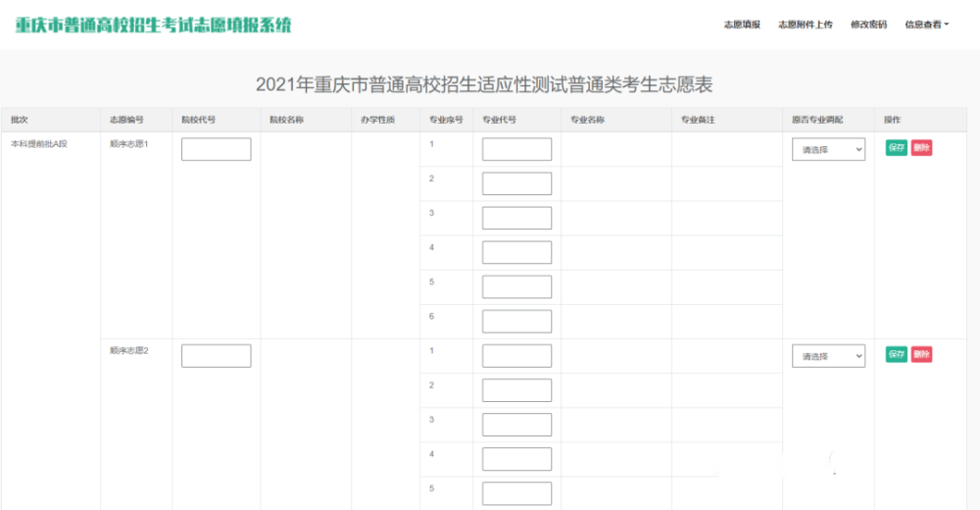Focus the 院校代号 input for 顺序志愿2
The height and width of the screenshot is (510, 980).
click(x=216, y=356)
